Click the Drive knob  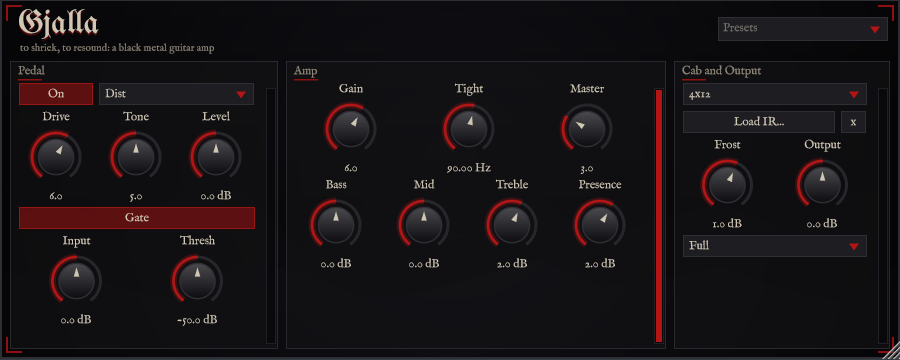pos(56,156)
